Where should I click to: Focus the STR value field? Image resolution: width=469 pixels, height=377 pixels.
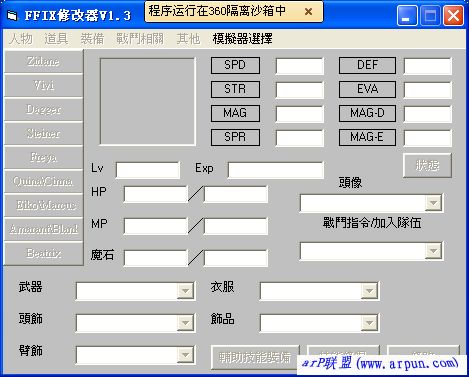coord(300,90)
